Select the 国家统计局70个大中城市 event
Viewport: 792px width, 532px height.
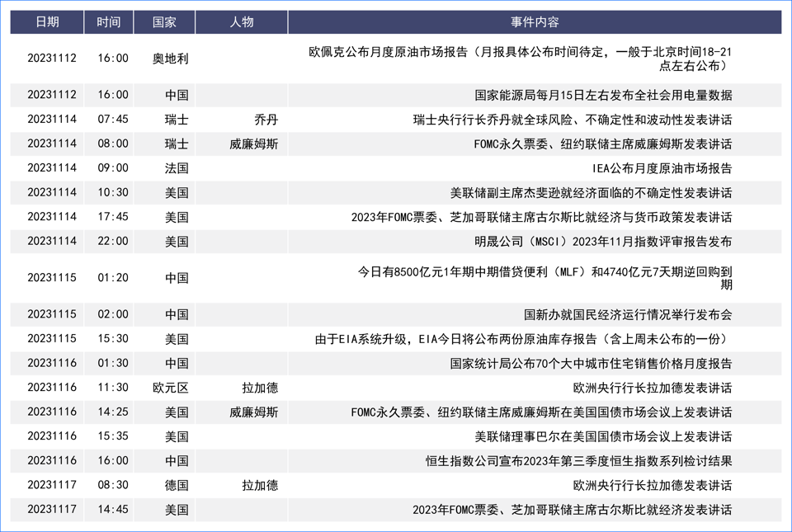pyautogui.click(x=591, y=364)
